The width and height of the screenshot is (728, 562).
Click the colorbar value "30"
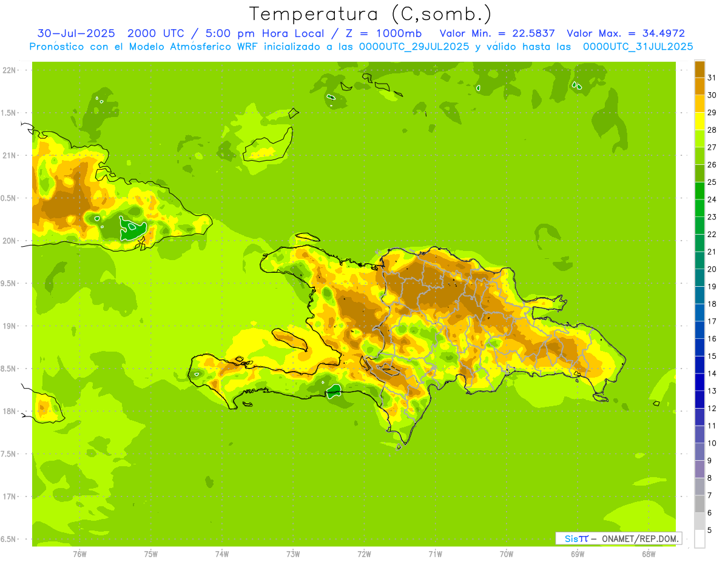point(712,95)
